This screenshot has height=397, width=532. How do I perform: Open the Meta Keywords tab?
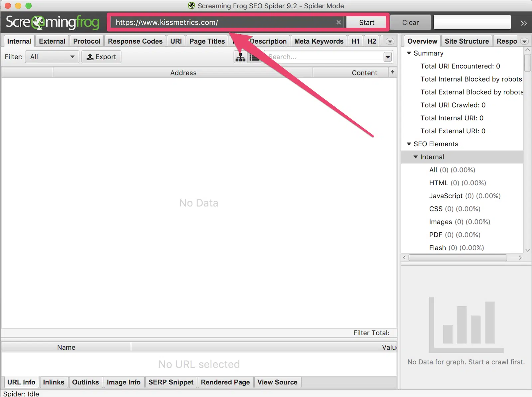click(319, 41)
